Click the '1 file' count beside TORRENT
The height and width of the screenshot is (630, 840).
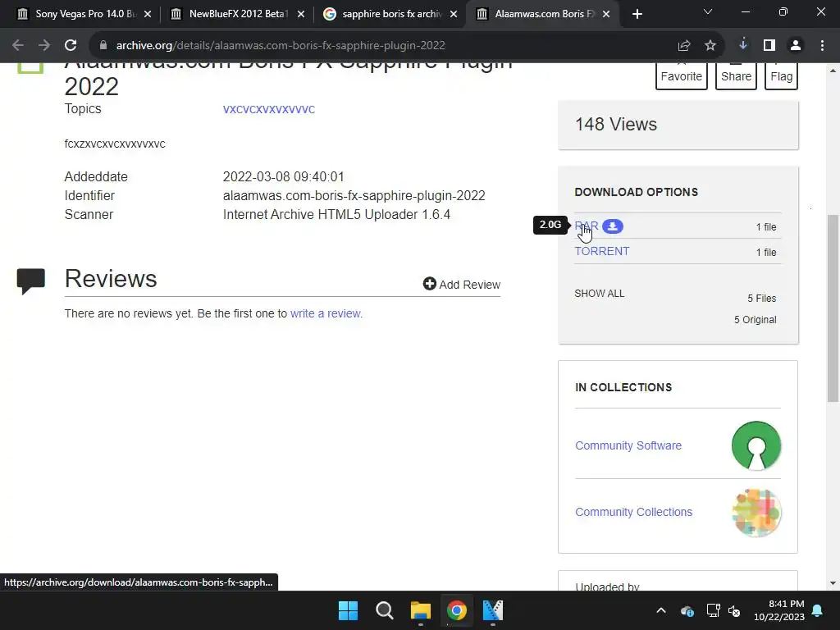(x=766, y=253)
